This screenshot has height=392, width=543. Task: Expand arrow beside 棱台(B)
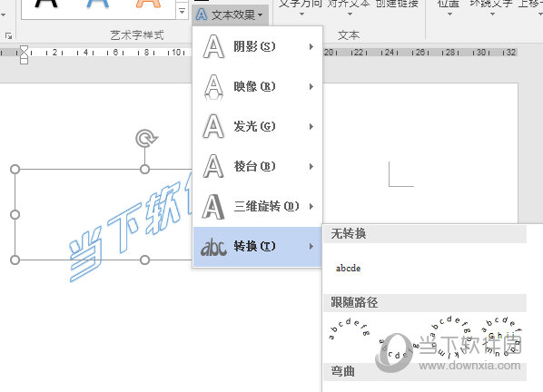(x=311, y=166)
